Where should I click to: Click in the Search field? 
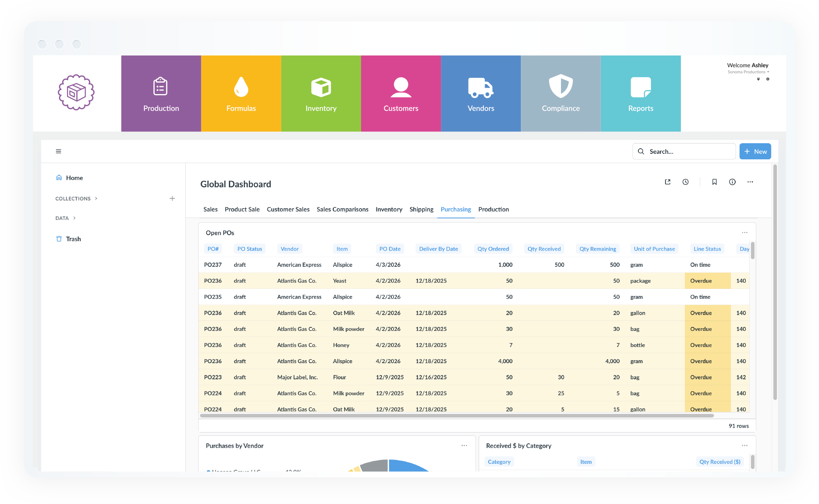pyautogui.click(x=684, y=151)
